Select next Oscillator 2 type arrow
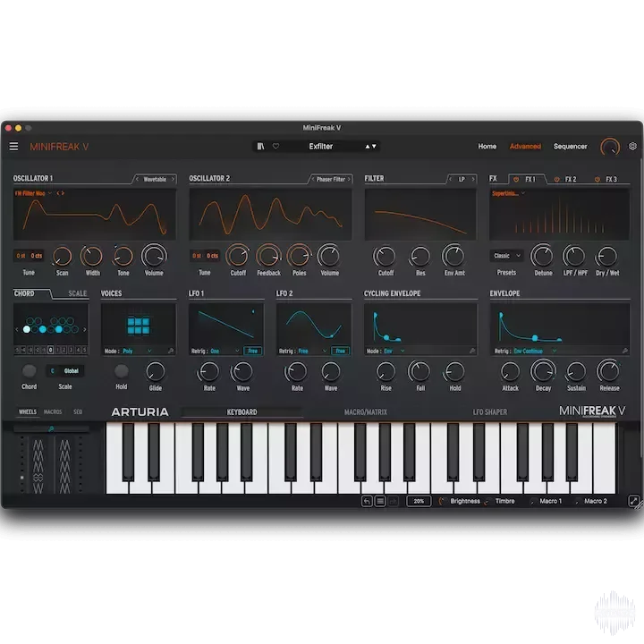Image resolution: width=644 pixels, height=644 pixels. click(x=349, y=179)
